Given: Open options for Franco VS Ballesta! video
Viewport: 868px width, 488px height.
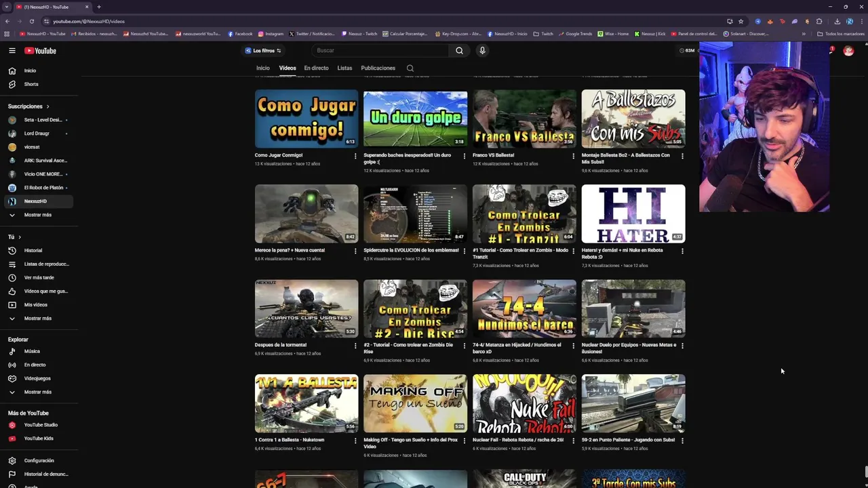Looking at the screenshot, I should [573, 156].
